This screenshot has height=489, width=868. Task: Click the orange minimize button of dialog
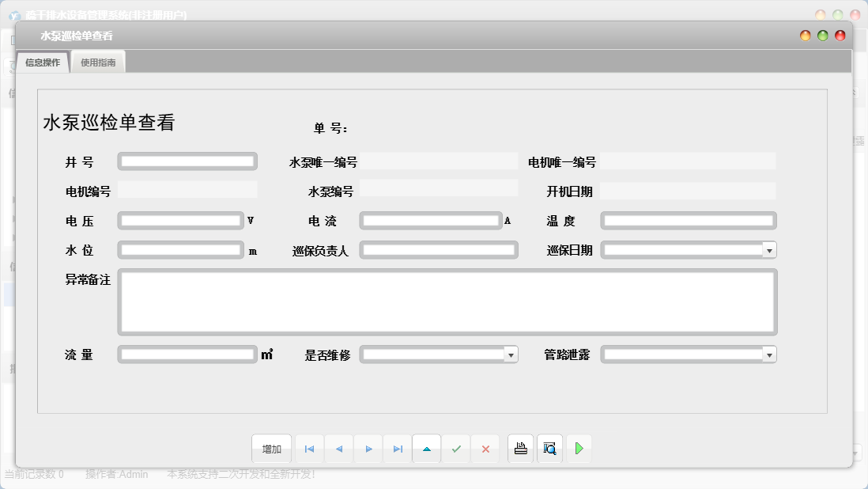pos(806,36)
